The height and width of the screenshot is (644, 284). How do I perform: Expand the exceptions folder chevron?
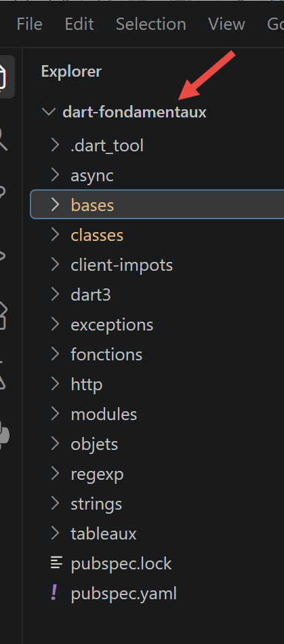[55, 324]
